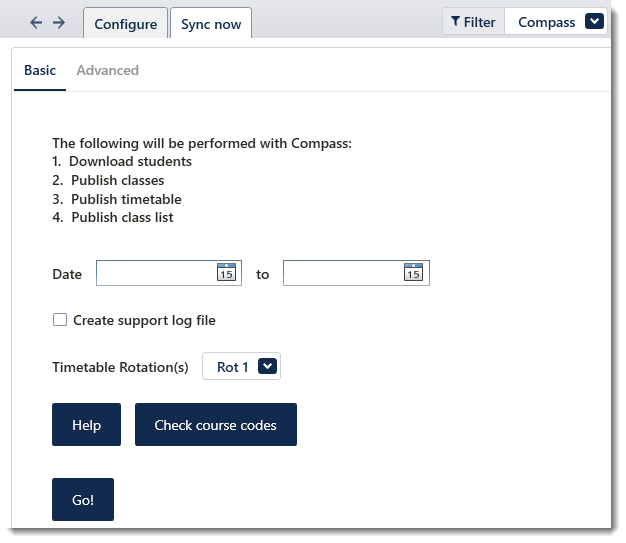The width and height of the screenshot is (626, 543).
Task: Select the Rot 1 rotation combo box
Action: point(242,366)
